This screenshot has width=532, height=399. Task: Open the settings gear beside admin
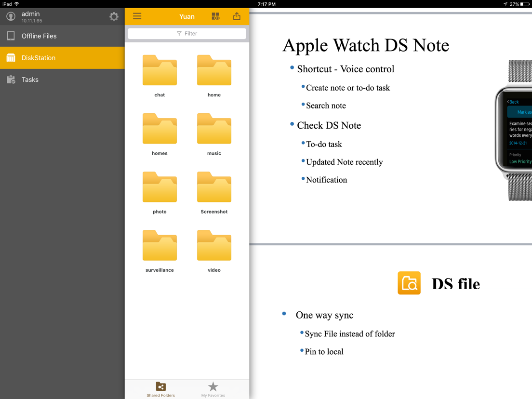pos(114,16)
